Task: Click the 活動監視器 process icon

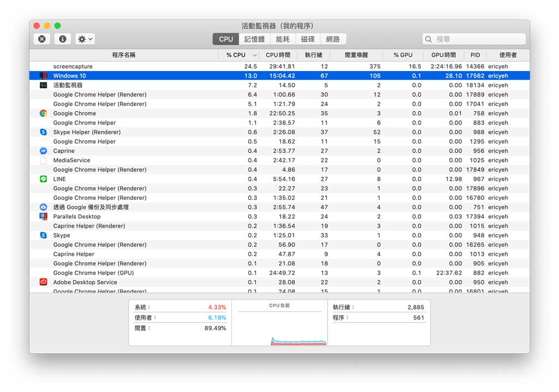Action: (x=43, y=85)
